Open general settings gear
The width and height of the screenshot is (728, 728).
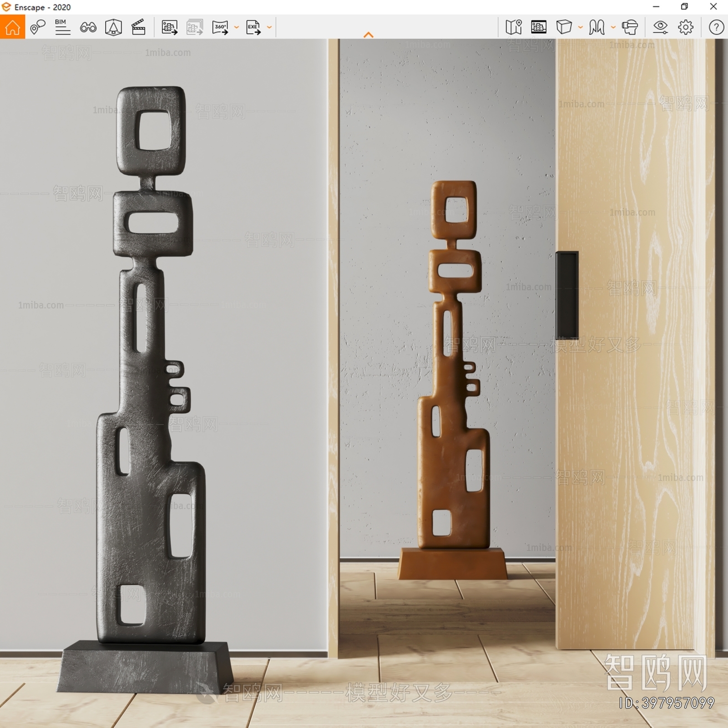(x=686, y=27)
